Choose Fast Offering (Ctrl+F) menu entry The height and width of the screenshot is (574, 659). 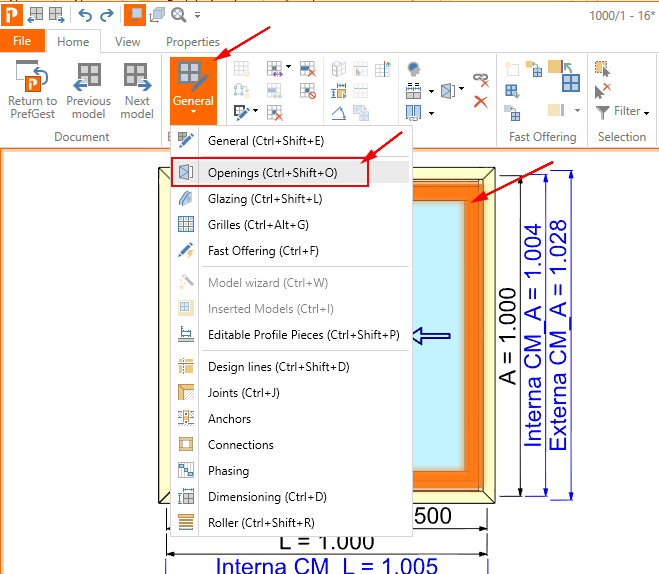[291, 250]
